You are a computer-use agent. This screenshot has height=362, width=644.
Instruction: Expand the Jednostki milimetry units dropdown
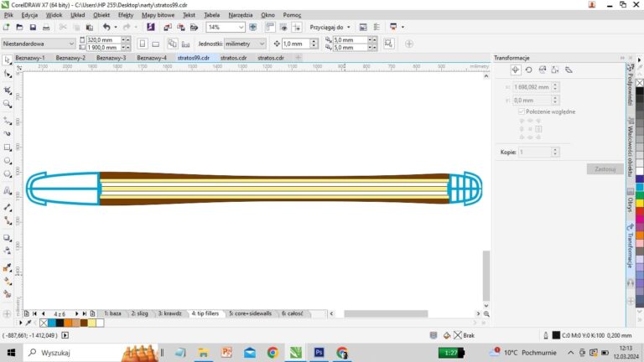(x=261, y=44)
